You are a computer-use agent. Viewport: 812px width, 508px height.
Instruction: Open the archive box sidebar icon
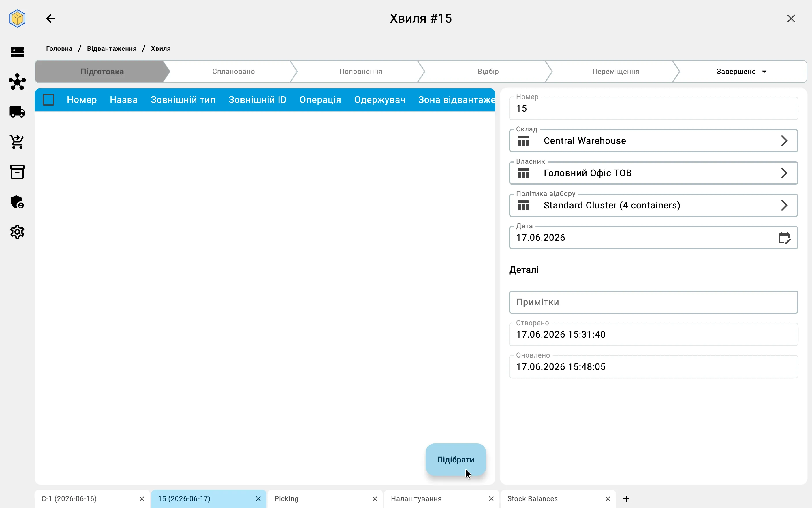point(17,172)
